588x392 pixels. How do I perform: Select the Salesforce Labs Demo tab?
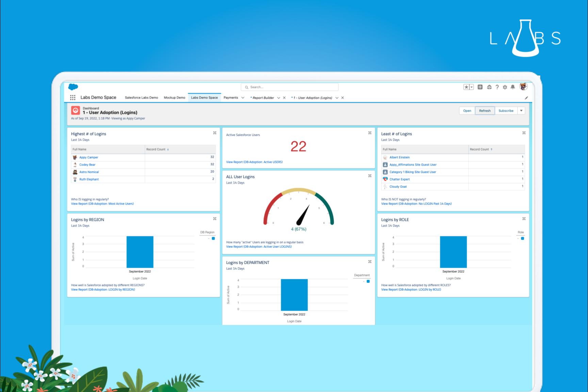click(141, 98)
